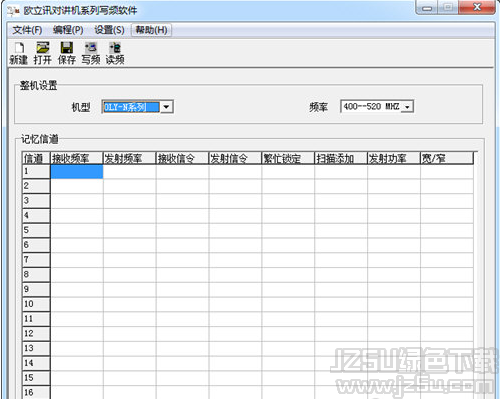Viewport: 500px width, 399px height.
Task: Click the 信道 column header
Action: (36, 158)
